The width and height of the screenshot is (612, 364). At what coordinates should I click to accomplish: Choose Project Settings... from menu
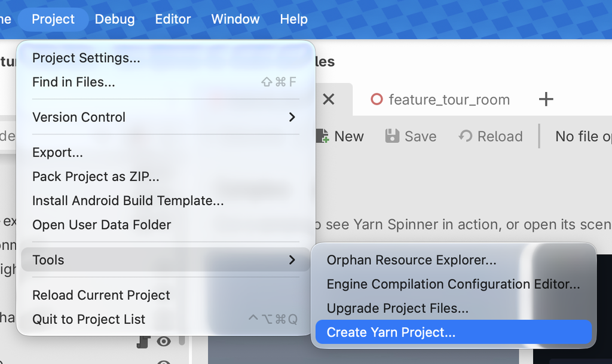tap(166, 58)
